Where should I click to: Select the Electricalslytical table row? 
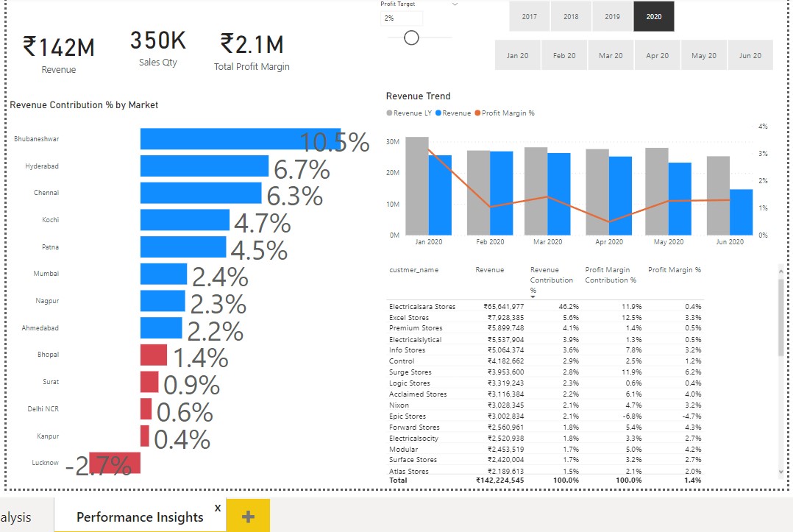click(545, 339)
